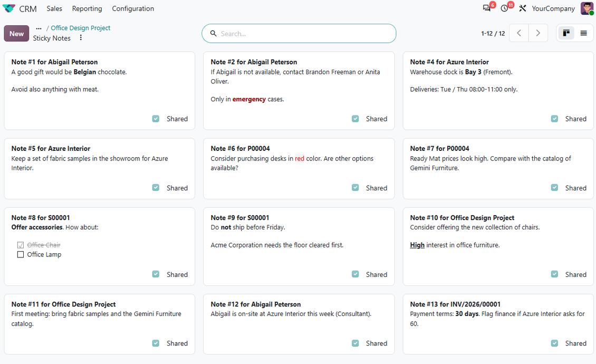The image size is (596, 364).
Task: Switch to List view
Action: (583, 33)
